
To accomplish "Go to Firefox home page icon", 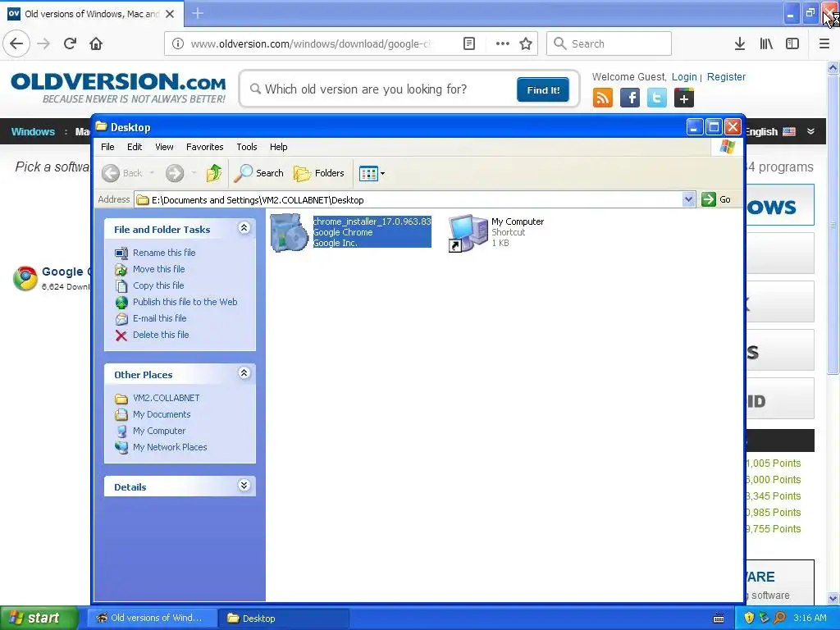I will [x=96, y=43].
